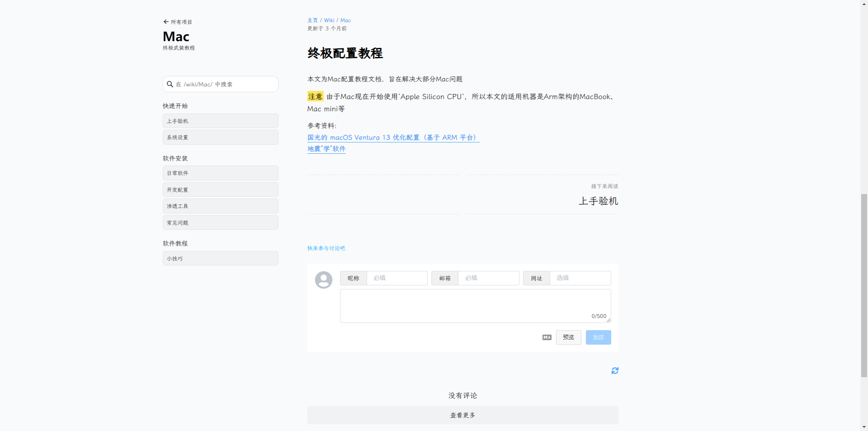Open the 国光 macOS Ventura 13 link
The image size is (868, 431).
click(392, 137)
